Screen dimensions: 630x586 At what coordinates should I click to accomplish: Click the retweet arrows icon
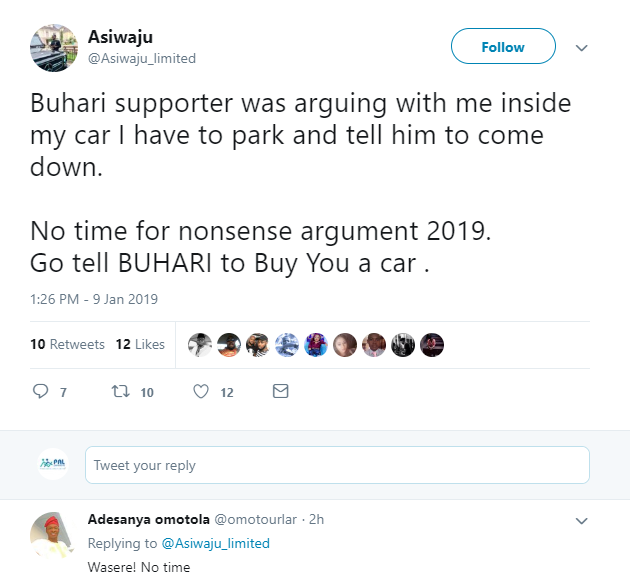point(119,391)
